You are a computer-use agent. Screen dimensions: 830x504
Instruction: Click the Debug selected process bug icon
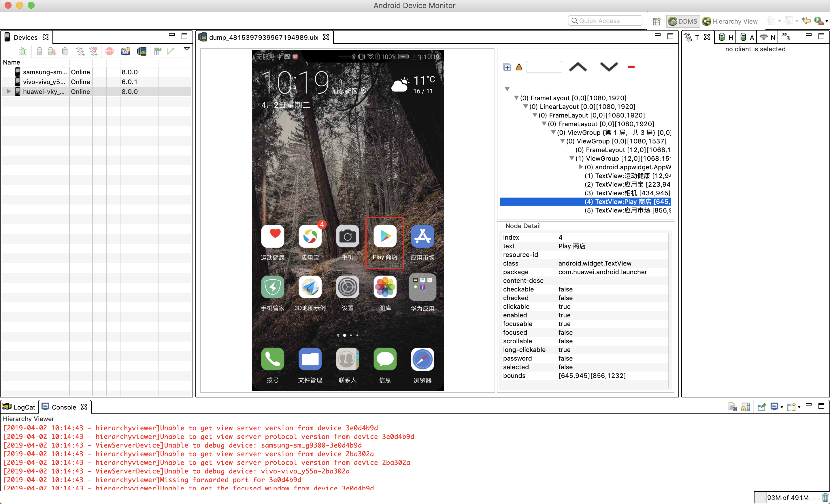[x=22, y=51]
